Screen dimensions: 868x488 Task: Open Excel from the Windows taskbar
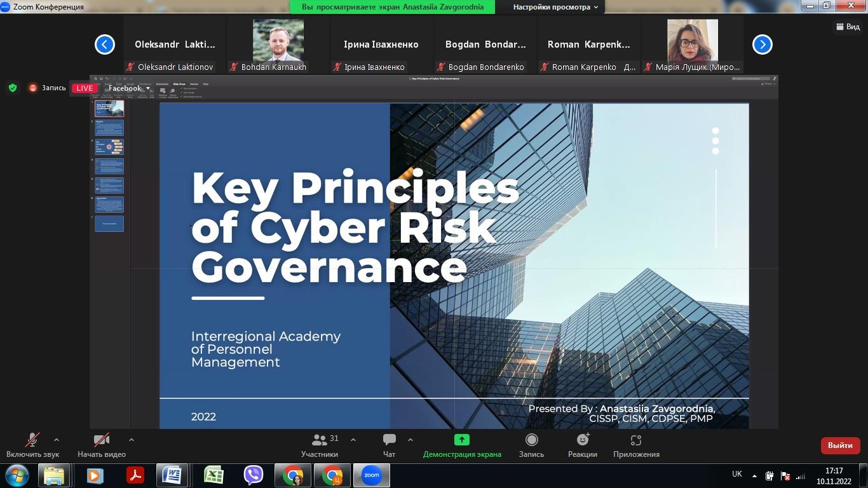(214, 475)
